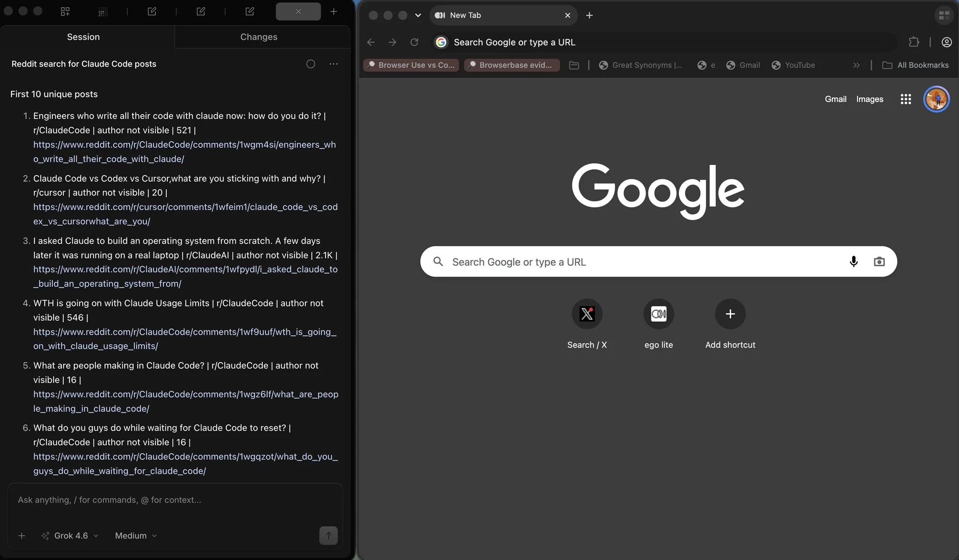Click the magnifier icon in Google's search box
Viewport: 959px width, 560px height.
coord(438,261)
